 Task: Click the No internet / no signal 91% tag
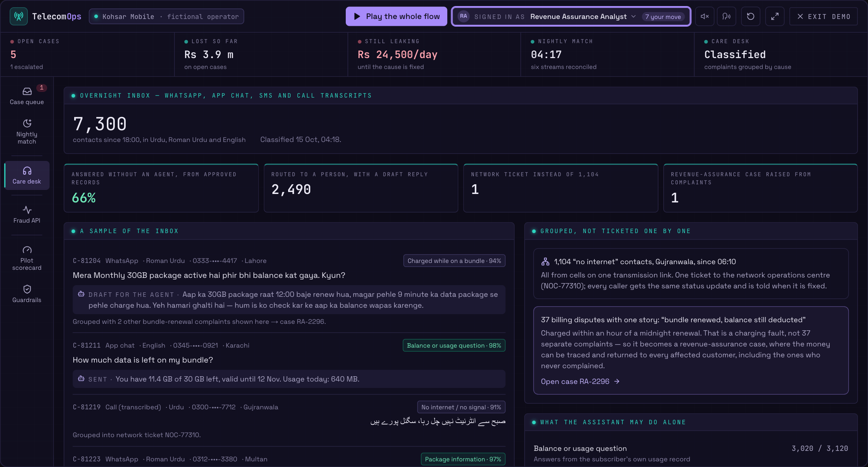tap(461, 407)
